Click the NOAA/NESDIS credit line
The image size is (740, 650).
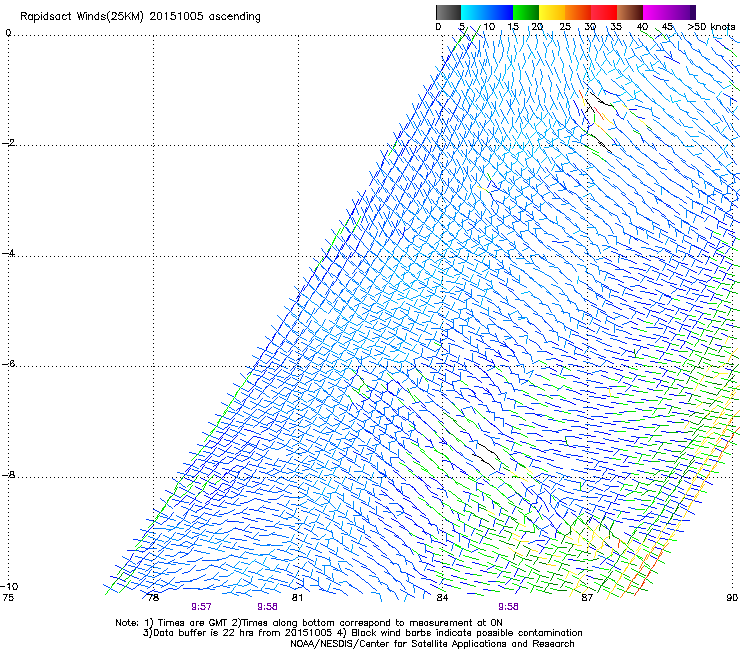tap(432, 644)
